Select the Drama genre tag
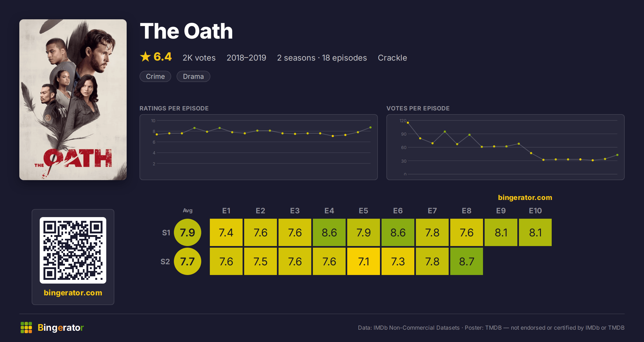644x342 pixels. pyautogui.click(x=193, y=76)
